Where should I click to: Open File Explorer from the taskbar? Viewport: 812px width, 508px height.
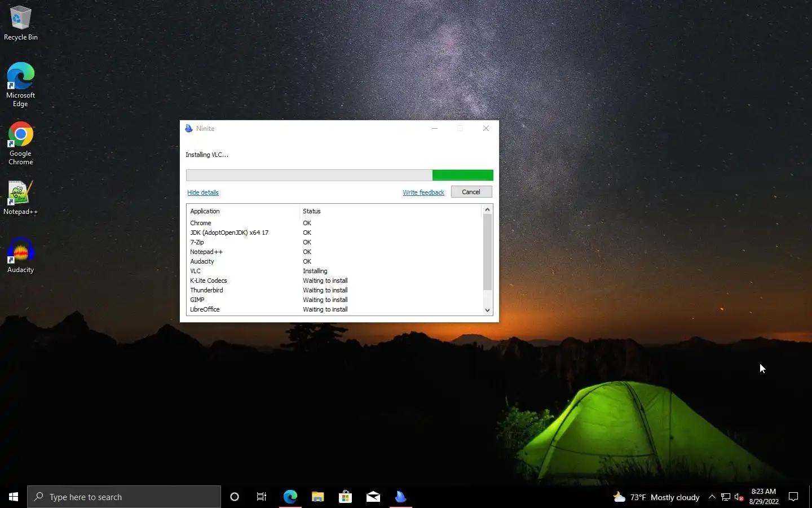pos(317,497)
